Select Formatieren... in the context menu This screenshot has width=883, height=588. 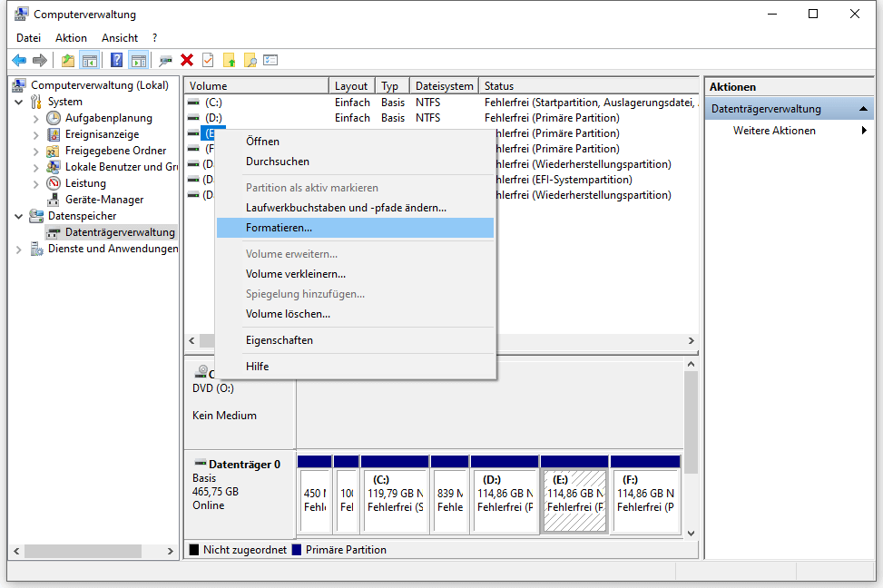pos(279,228)
